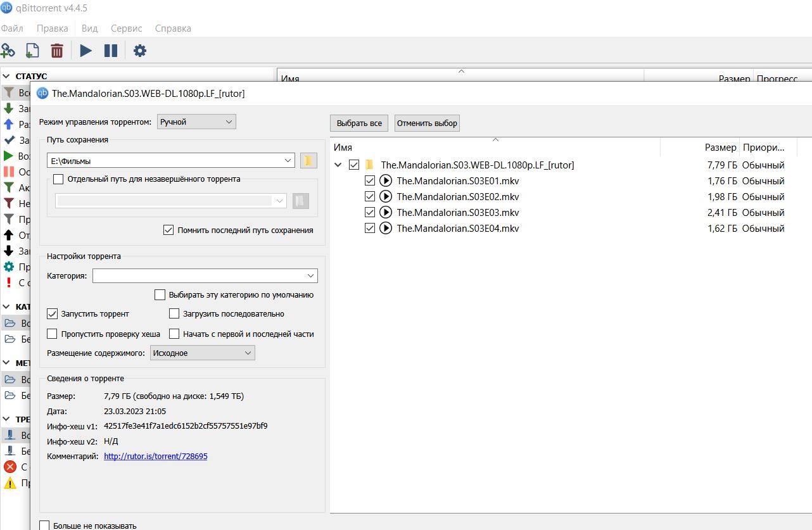This screenshot has width=812, height=530.
Task: Browse save path with folder icon
Action: 308,161
